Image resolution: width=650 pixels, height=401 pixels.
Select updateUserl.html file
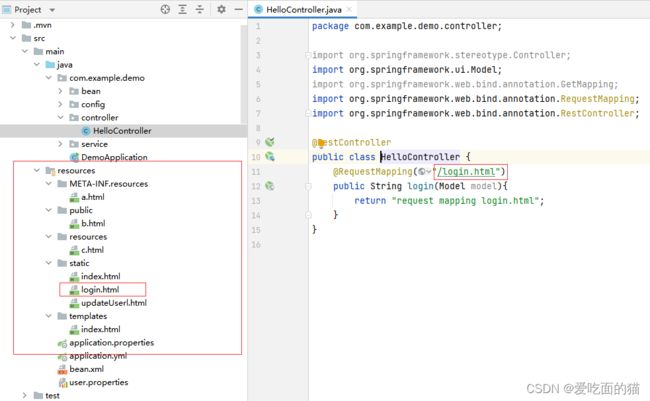(x=114, y=303)
